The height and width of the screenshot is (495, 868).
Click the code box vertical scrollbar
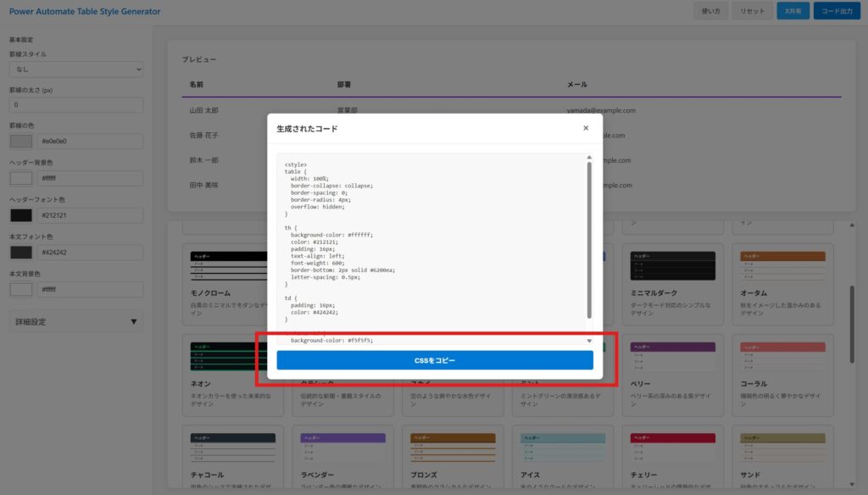click(x=589, y=237)
